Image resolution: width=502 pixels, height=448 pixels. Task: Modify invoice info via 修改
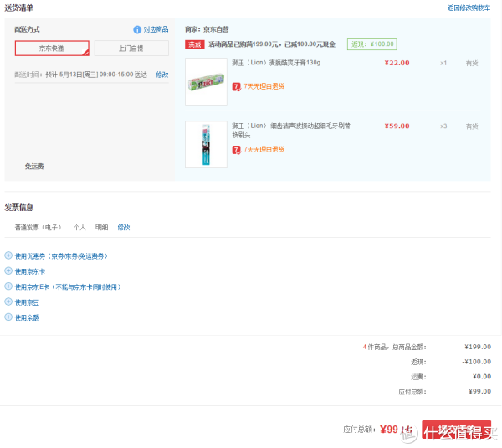pyautogui.click(x=124, y=228)
